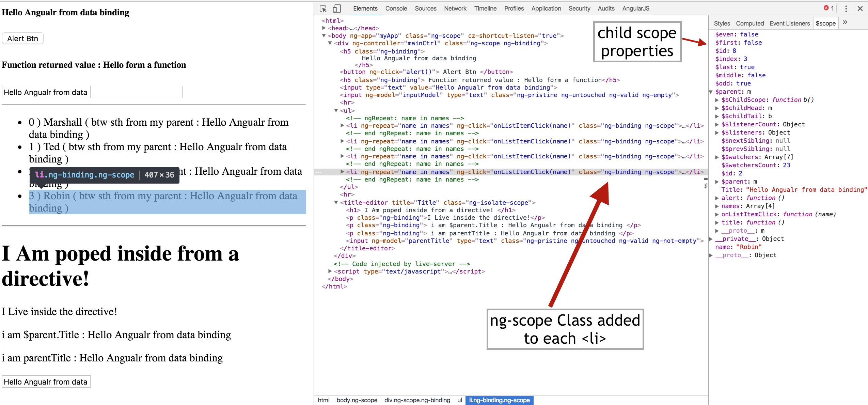Collapse the ul element node
This screenshot has height=405, width=868.
coord(336,110)
